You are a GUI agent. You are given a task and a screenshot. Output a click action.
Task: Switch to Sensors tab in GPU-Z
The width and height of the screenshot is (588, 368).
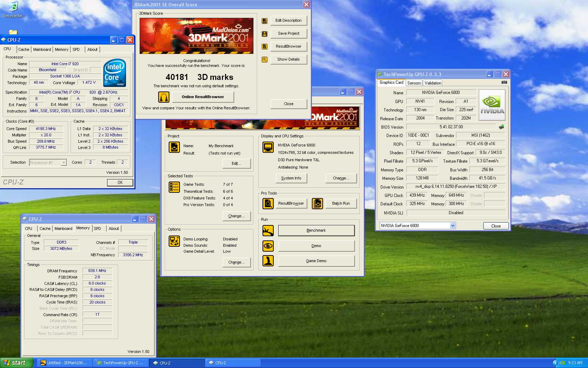coord(414,83)
